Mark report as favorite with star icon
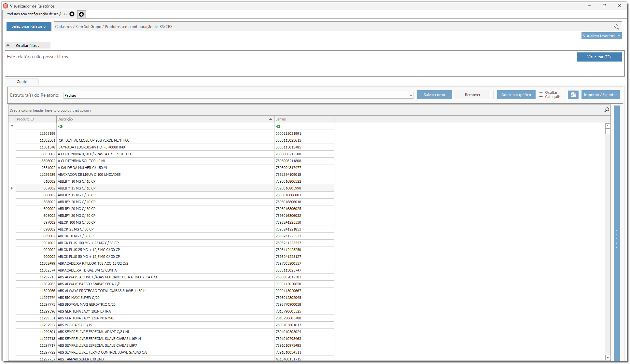Viewport: 630px width, 364px height. (617, 27)
